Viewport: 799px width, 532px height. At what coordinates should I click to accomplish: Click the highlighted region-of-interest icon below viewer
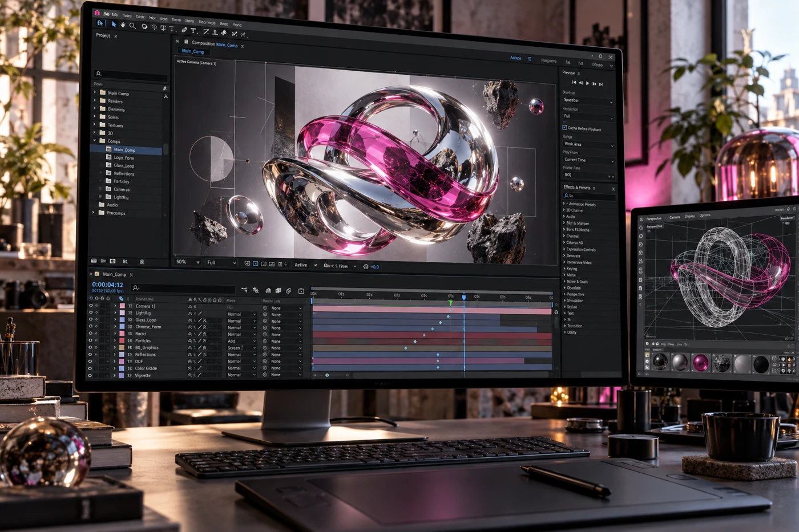click(256, 264)
